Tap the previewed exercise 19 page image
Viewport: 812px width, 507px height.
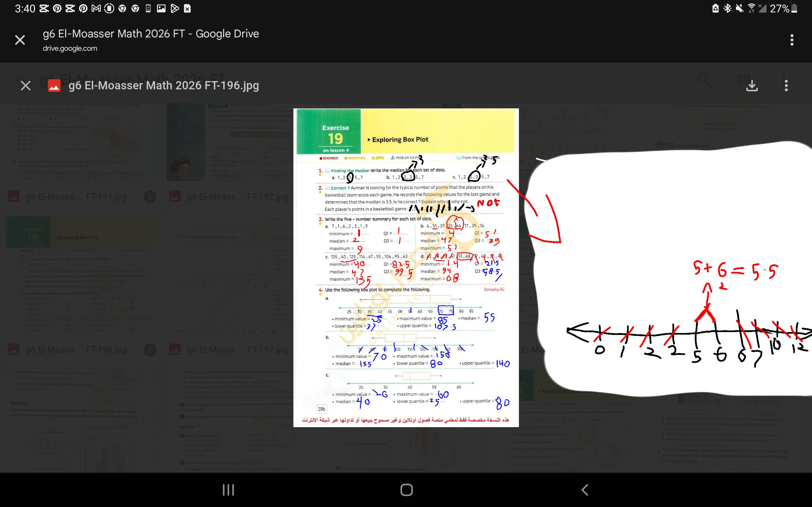tap(406, 267)
